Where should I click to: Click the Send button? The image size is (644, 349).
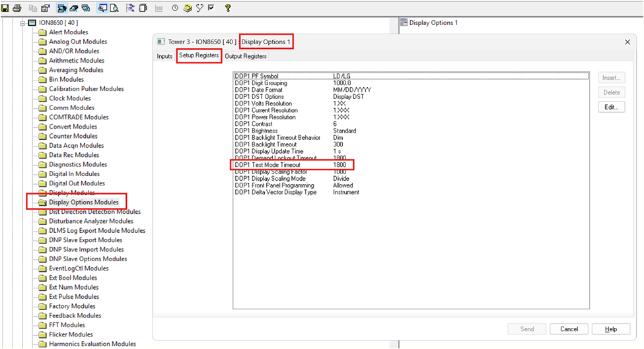click(527, 329)
